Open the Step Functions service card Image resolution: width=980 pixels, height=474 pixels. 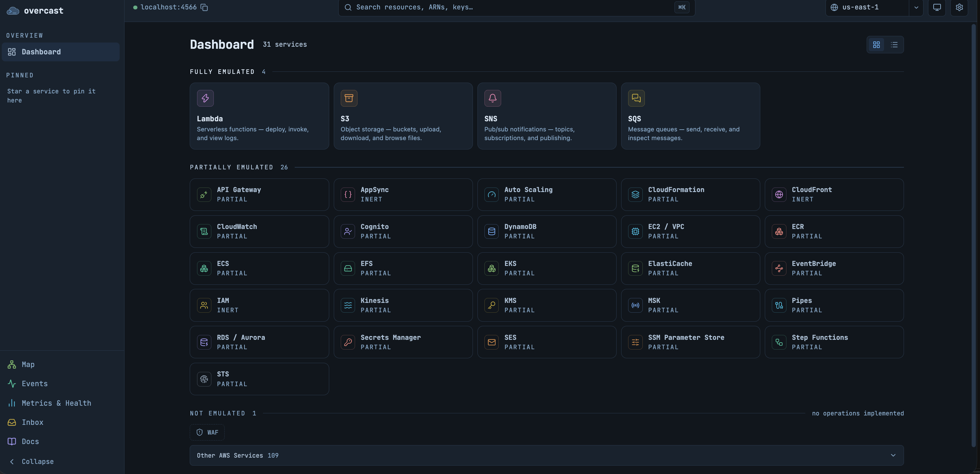[834, 342]
